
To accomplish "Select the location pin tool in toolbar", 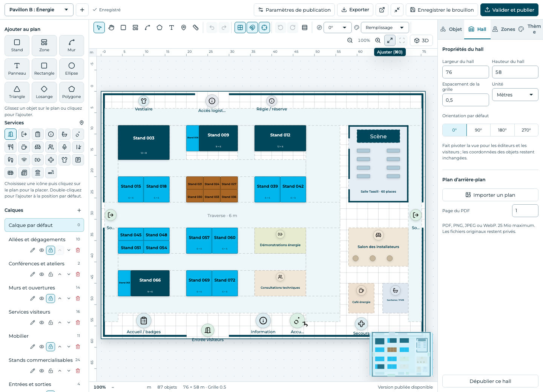I will [184, 28].
